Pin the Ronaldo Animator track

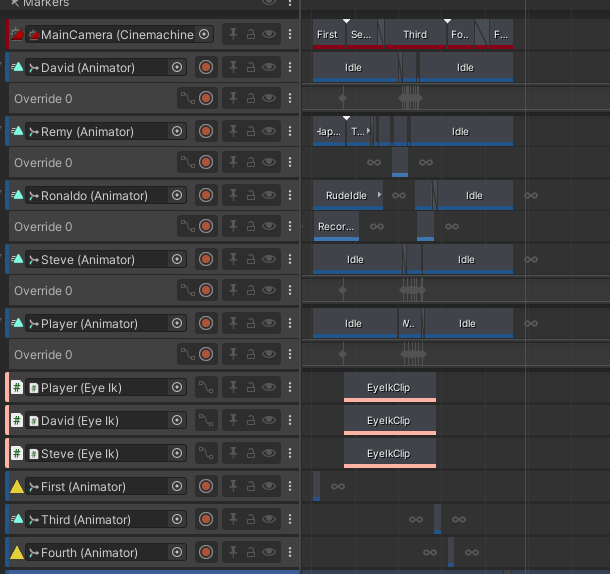click(233, 195)
